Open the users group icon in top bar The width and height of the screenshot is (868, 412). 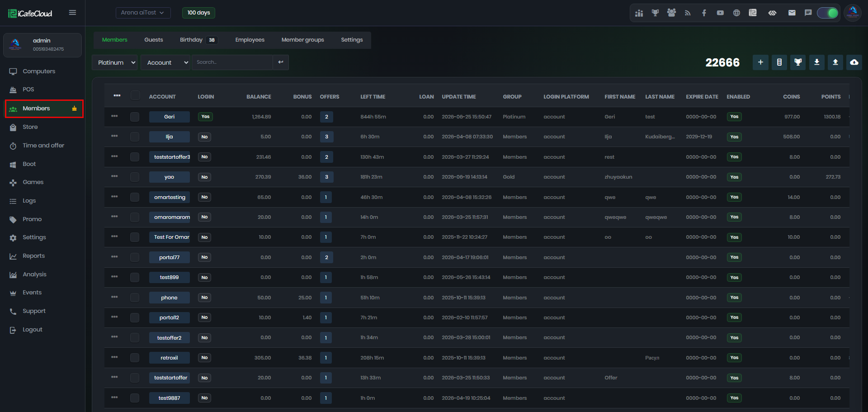[671, 13]
